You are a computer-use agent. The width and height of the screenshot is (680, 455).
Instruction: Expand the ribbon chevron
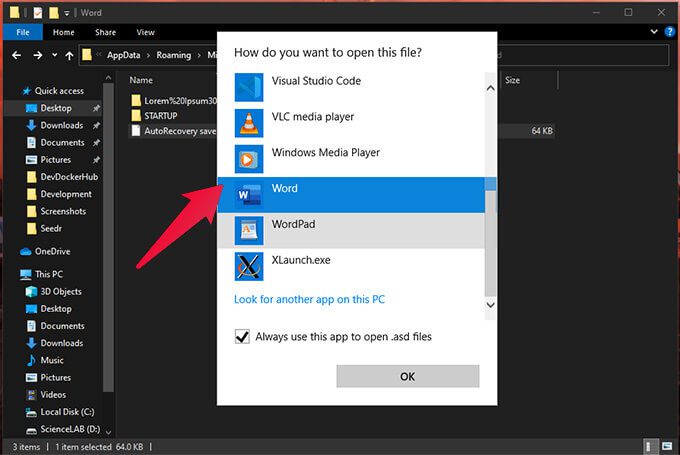tap(654, 32)
